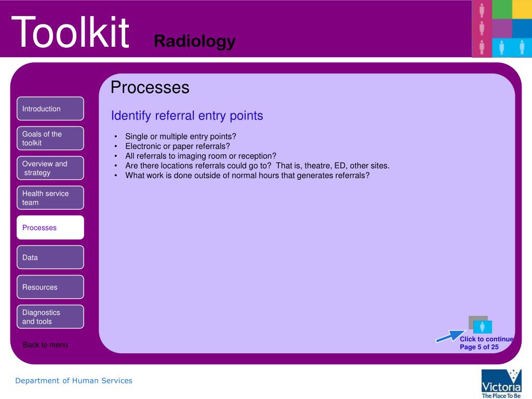
Task: Open the Resources section
Action: 50,287
